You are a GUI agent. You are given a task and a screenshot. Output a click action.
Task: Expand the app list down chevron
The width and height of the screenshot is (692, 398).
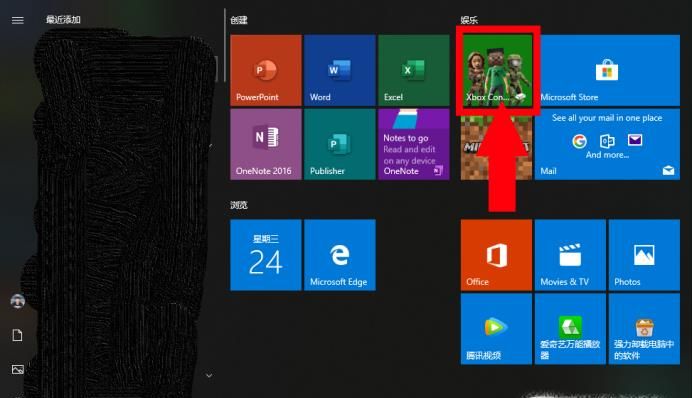(209, 375)
